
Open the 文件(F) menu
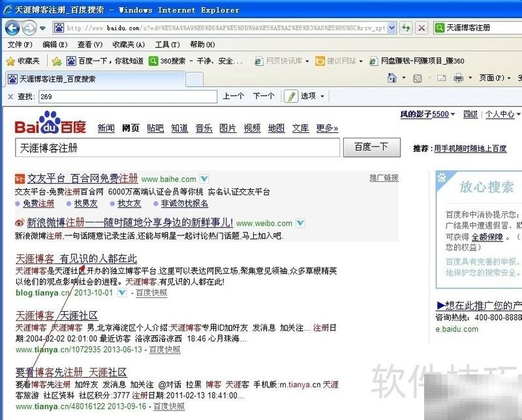(x=20, y=44)
